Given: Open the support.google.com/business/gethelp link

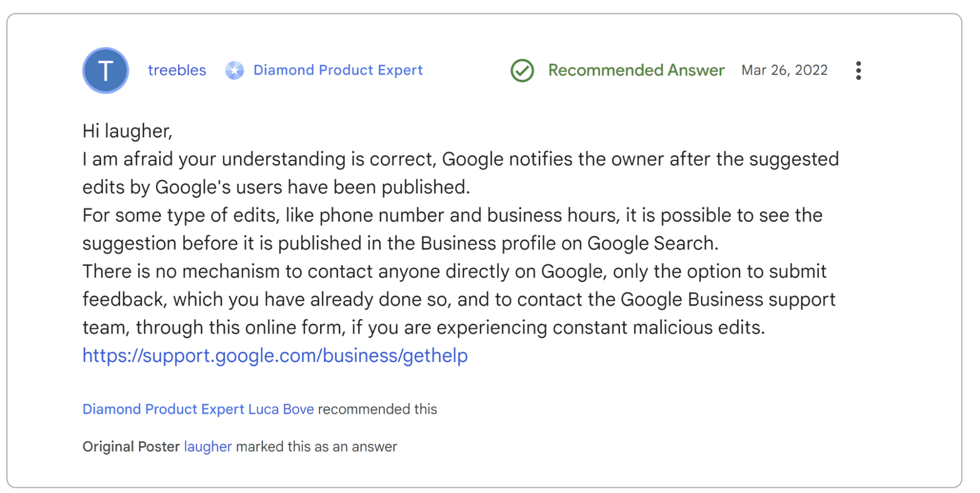Looking at the screenshot, I should coord(275,356).
